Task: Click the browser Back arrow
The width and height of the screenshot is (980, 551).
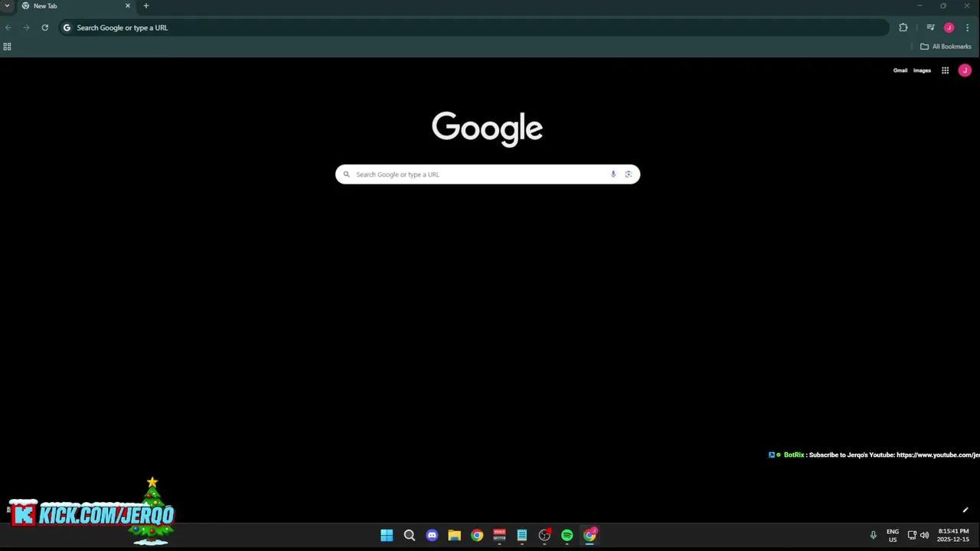Action: [x=8, y=28]
